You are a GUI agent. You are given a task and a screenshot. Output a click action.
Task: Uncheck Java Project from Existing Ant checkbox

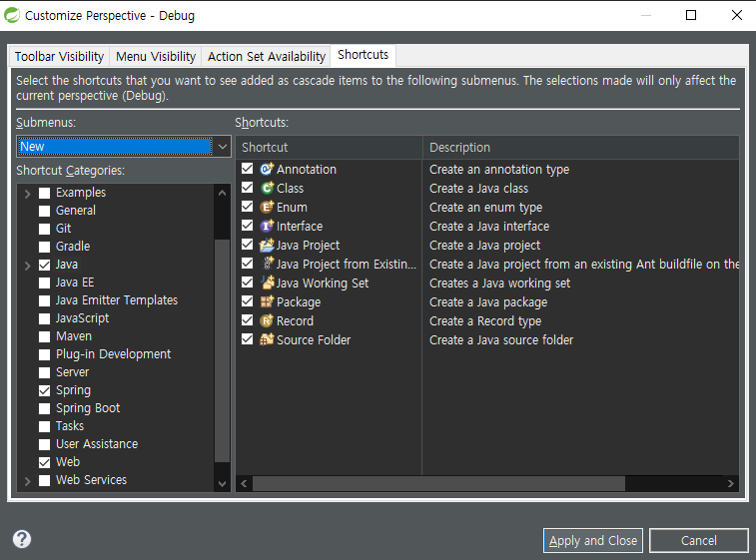pyautogui.click(x=248, y=264)
